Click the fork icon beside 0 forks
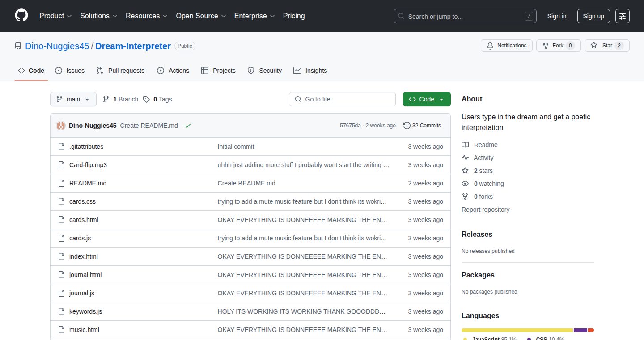The image size is (644, 340). (x=465, y=197)
